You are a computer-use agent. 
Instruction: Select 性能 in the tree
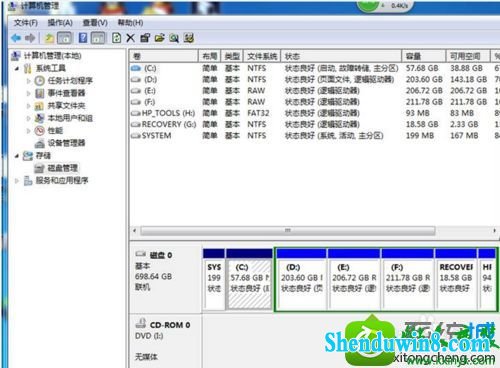(x=55, y=130)
